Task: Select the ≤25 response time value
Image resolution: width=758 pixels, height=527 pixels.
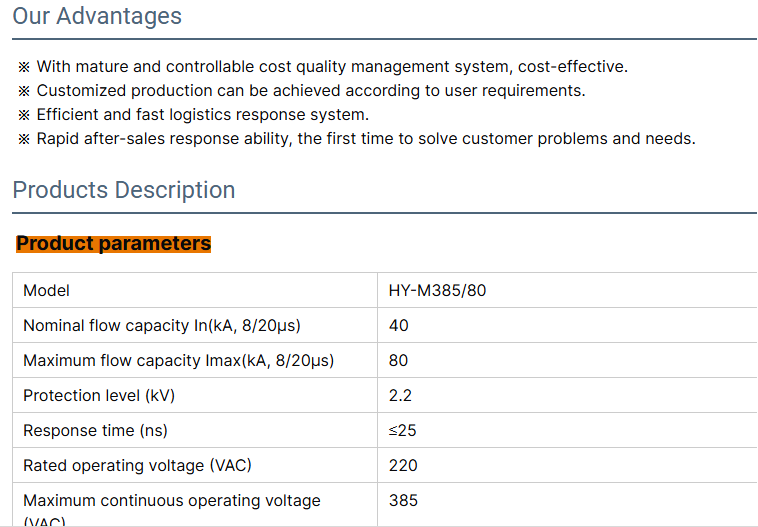Action: click(402, 431)
